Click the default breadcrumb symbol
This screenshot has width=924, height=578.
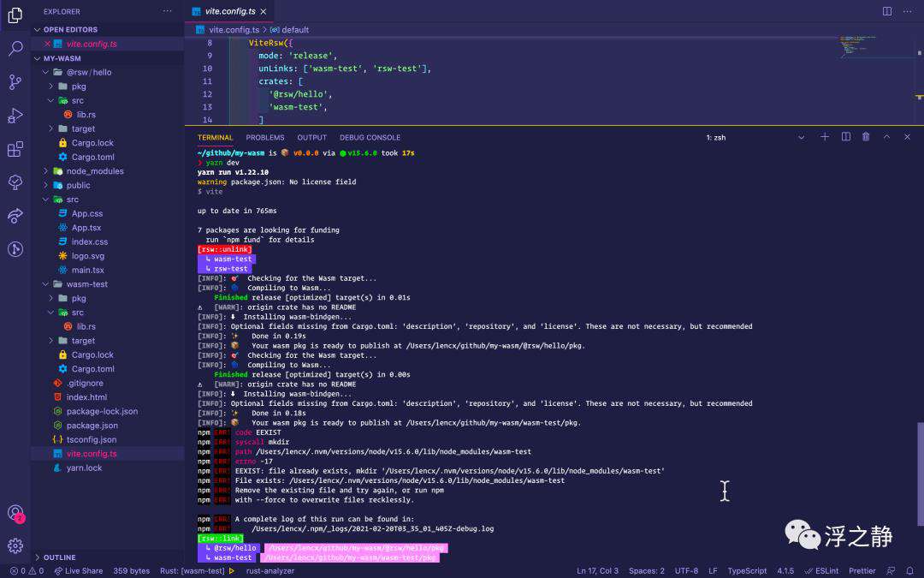(x=294, y=29)
